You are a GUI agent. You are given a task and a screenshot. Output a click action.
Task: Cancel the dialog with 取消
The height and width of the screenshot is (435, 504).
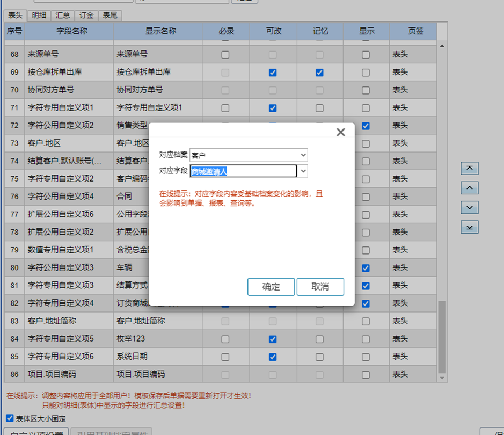click(320, 287)
